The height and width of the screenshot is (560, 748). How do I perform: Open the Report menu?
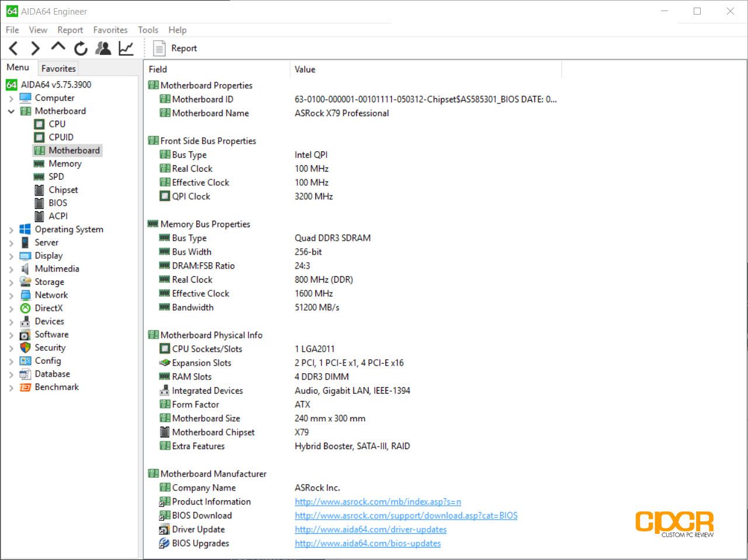pyautogui.click(x=70, y=30)
